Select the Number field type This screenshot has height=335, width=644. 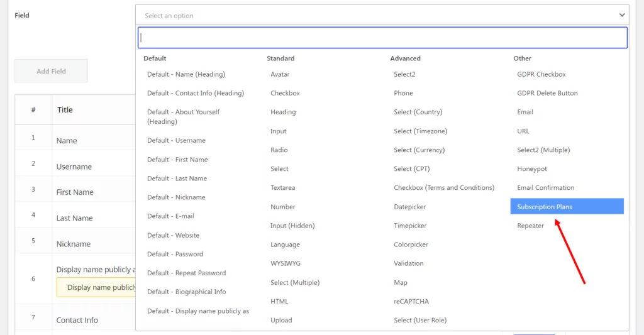282,207
